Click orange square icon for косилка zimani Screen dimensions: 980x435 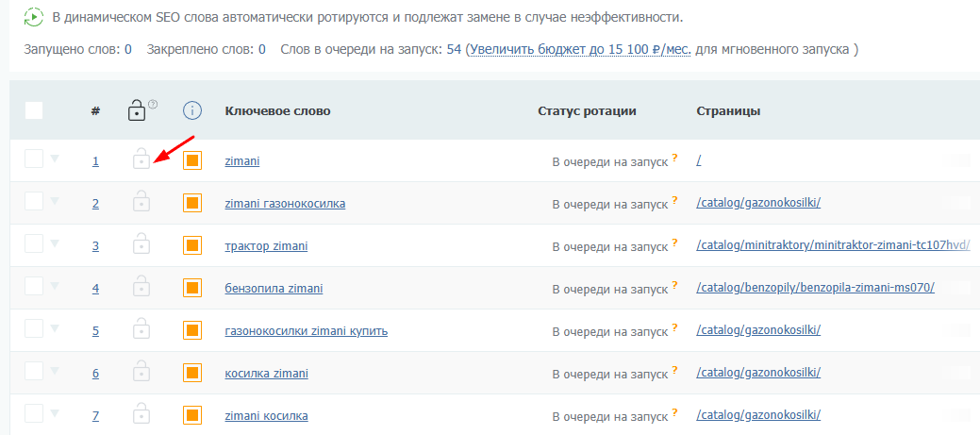(x=192, y=373)
